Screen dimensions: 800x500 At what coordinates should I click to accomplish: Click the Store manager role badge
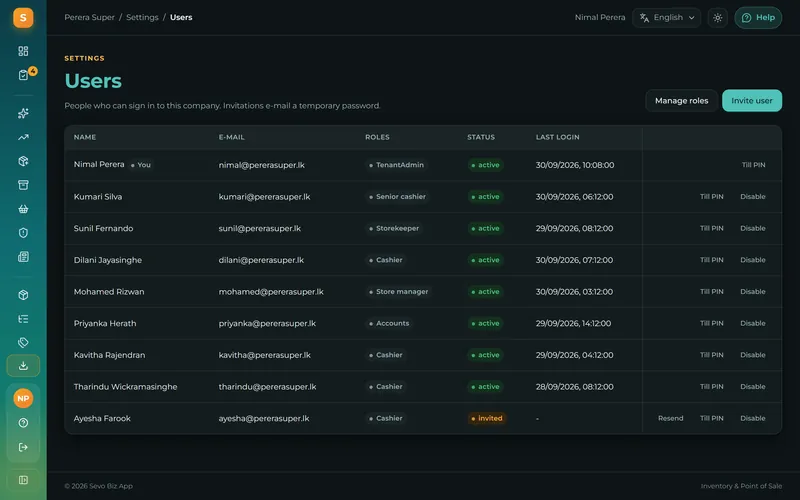pyautogui.click(x=398, y=291)
